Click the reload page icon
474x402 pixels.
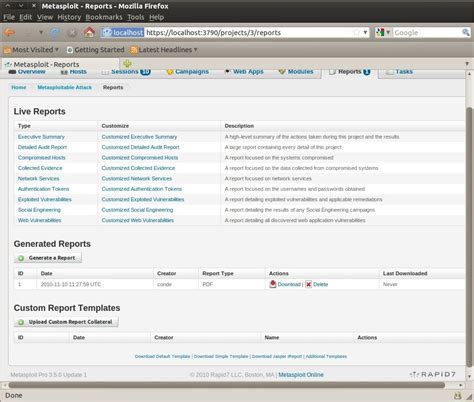tap(55, 33)
